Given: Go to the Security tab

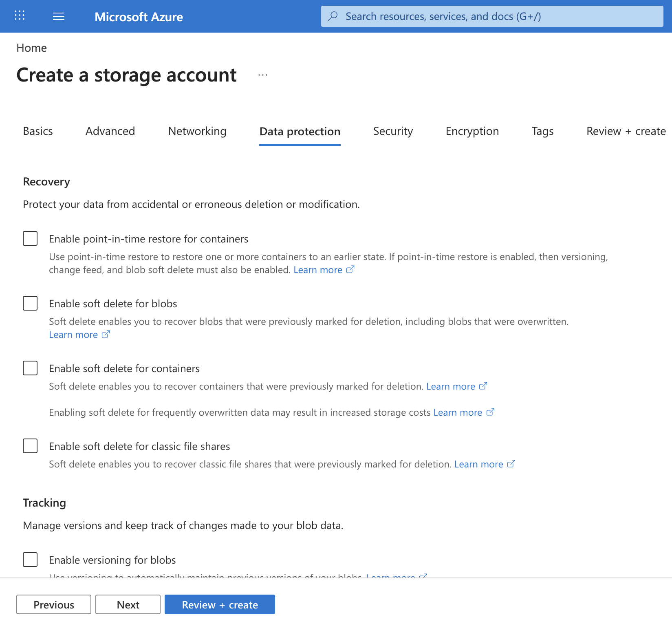Looking at the screenshot, I should tap(393, 131).
